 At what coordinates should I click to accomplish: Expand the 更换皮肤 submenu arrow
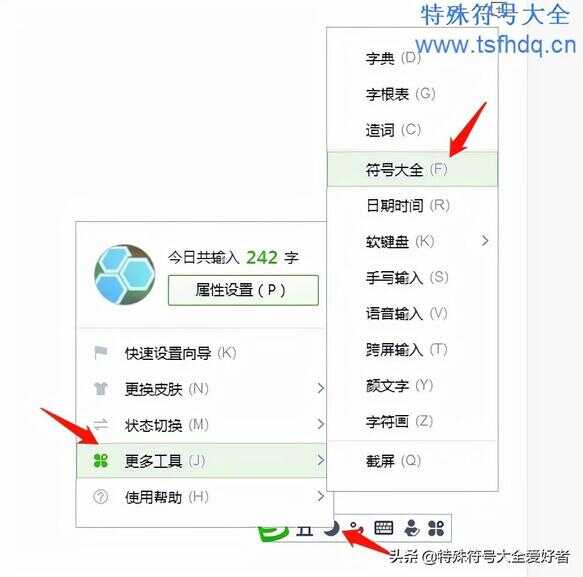(320, 389)
